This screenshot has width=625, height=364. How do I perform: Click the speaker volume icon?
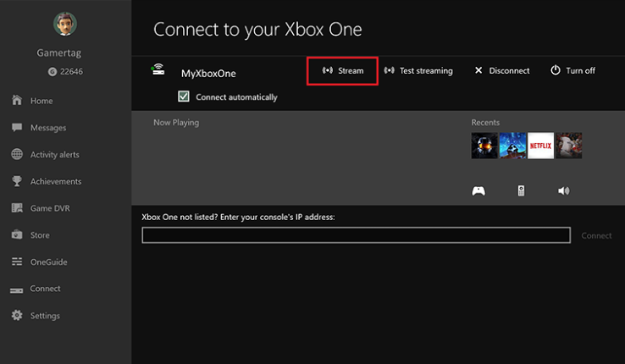coord(564,190)
